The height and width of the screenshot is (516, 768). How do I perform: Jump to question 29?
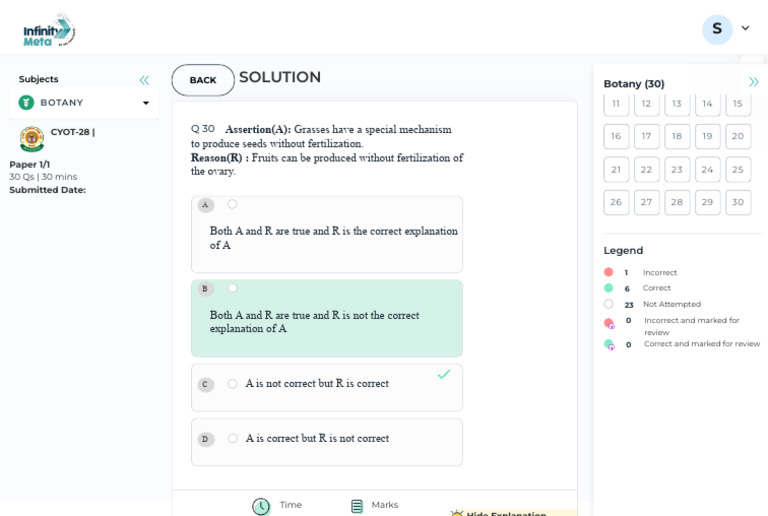707,202
